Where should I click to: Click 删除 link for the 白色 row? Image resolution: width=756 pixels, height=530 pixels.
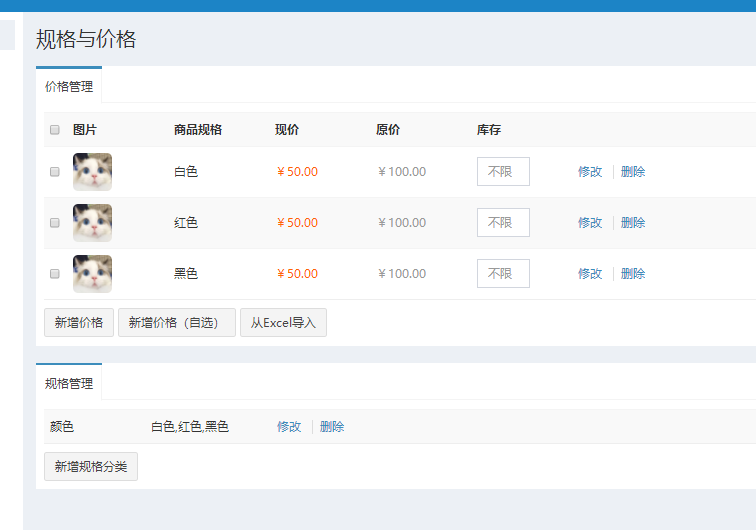(633, 172)
